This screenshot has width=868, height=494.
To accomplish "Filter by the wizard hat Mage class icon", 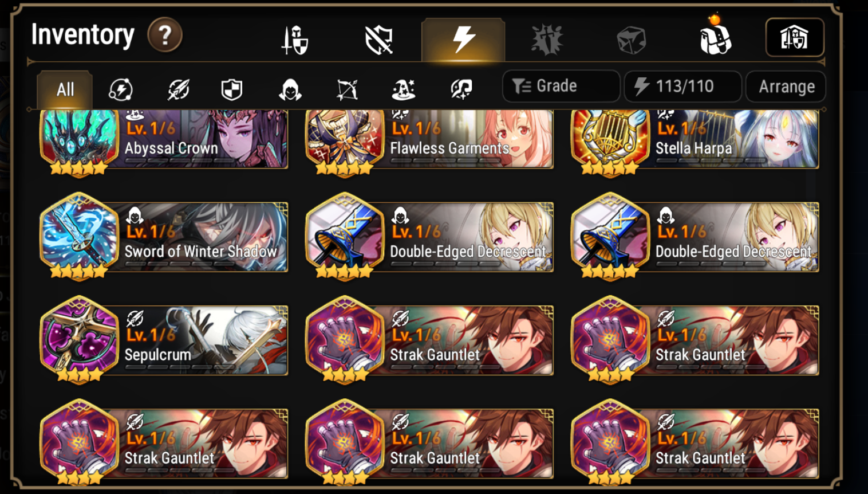I will 404,89.
